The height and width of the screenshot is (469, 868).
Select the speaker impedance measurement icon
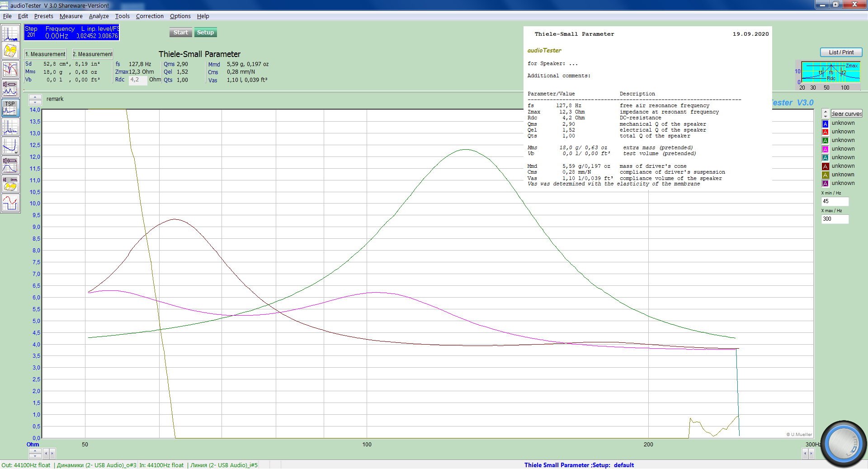tap(10, 88)
